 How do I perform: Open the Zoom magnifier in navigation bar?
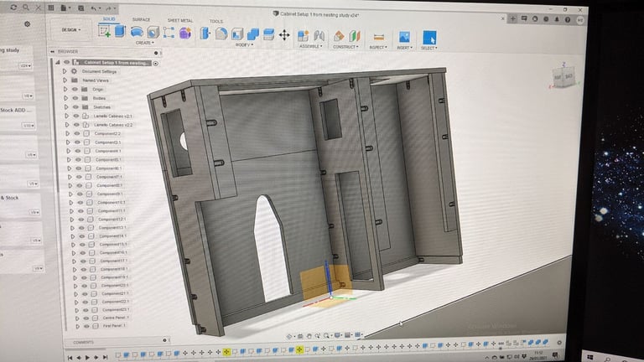318,336
